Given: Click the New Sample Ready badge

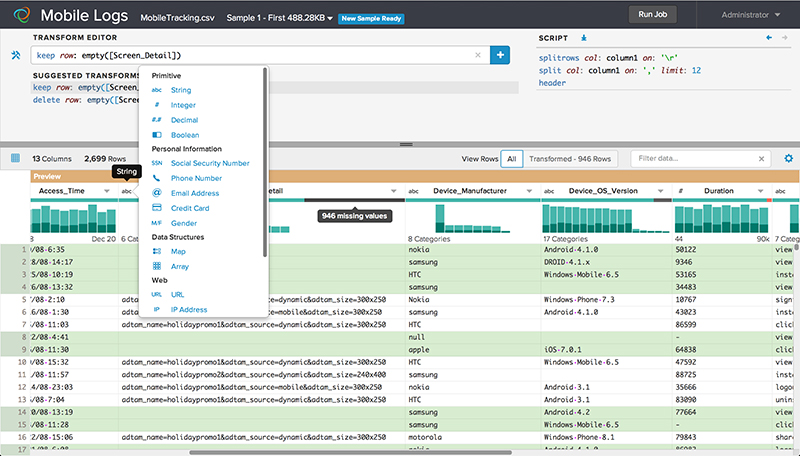Looking at the screenshot, I should click(371, 18).
